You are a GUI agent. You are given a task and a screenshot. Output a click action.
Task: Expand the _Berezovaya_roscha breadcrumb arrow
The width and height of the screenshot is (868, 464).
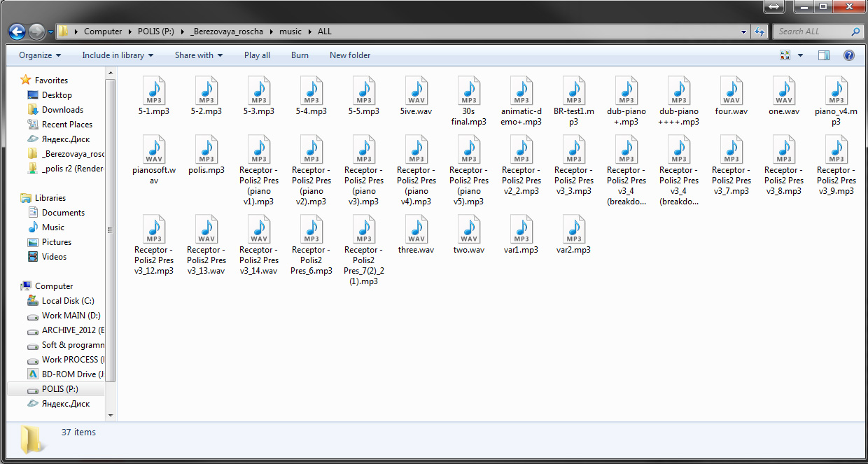point(272,31)
